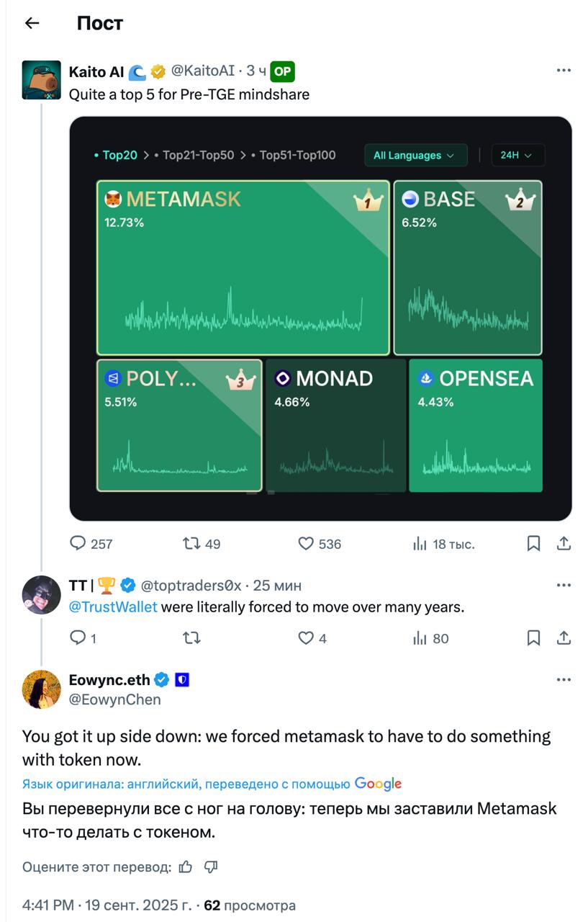This screenshot has height=922, width=588.
Task: Open more options on TT's reply
Action: 564,585
